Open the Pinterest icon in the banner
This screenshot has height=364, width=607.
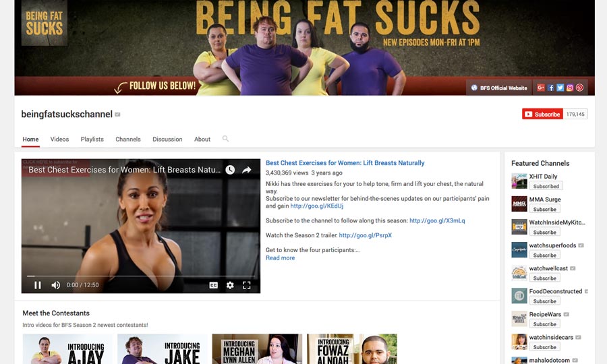tap(579, 88)
